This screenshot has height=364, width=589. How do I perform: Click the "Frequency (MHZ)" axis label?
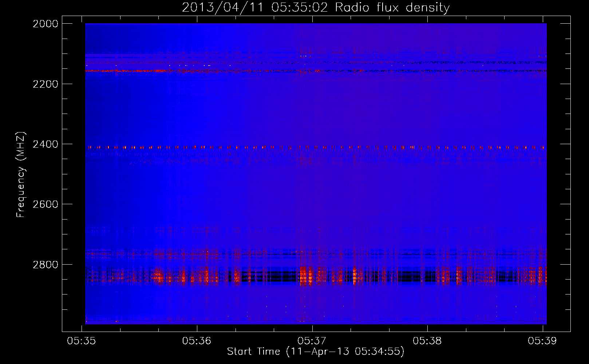point(21,175)
